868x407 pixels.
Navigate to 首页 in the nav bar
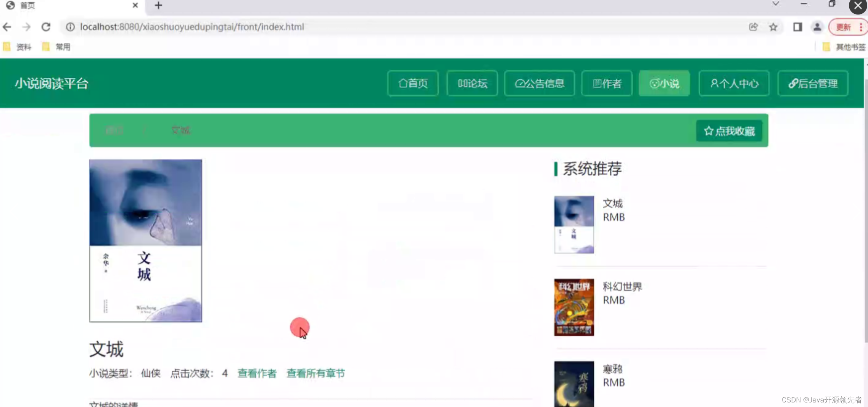[x=413, y=84]
